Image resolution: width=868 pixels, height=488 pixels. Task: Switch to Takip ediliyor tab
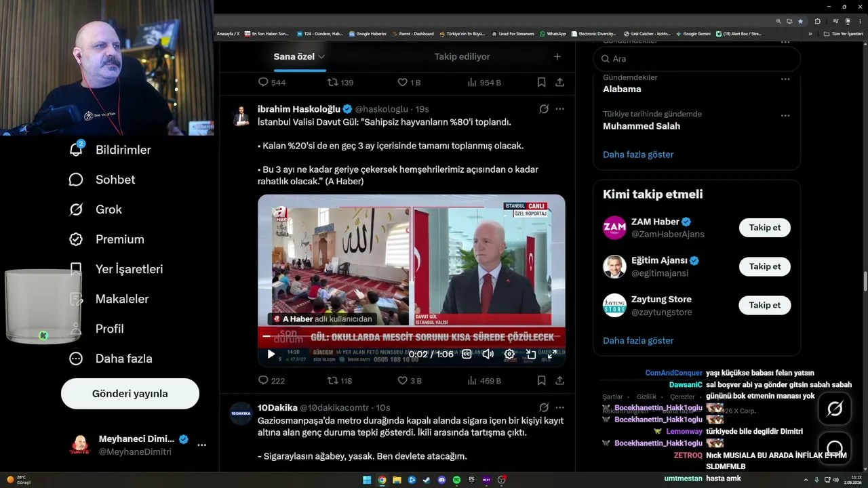click(462, 57)
